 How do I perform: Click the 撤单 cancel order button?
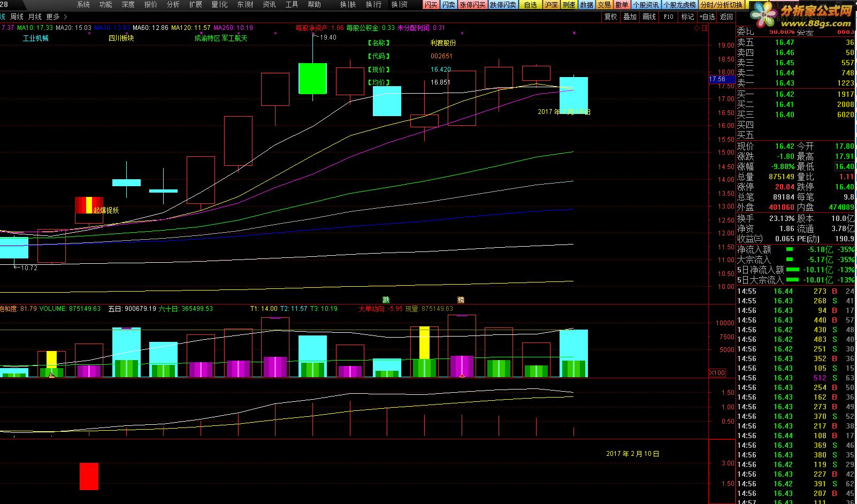tap(622, 5)
